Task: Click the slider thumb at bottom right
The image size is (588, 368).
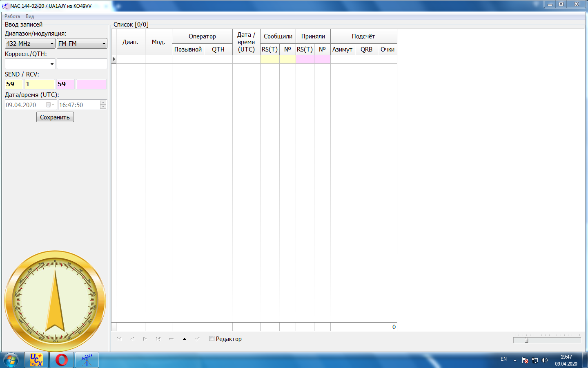Action: pyautogui.click(x=526, y=340)
